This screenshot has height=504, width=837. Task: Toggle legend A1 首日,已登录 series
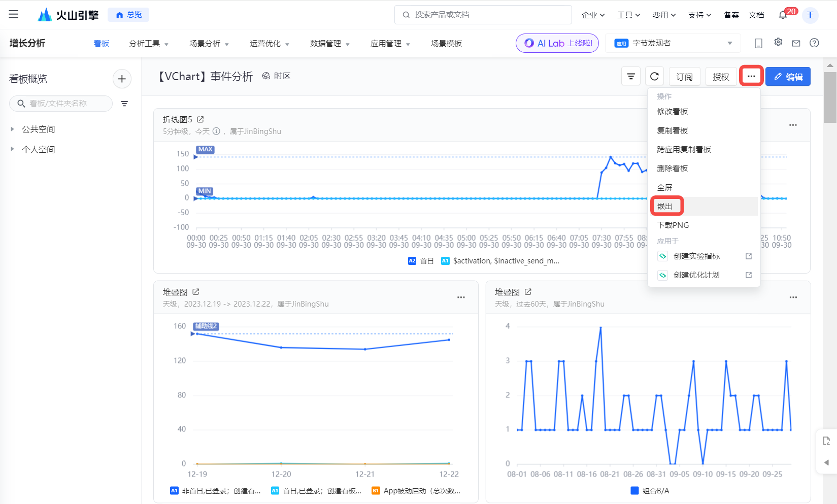click(x=316, y=491)
